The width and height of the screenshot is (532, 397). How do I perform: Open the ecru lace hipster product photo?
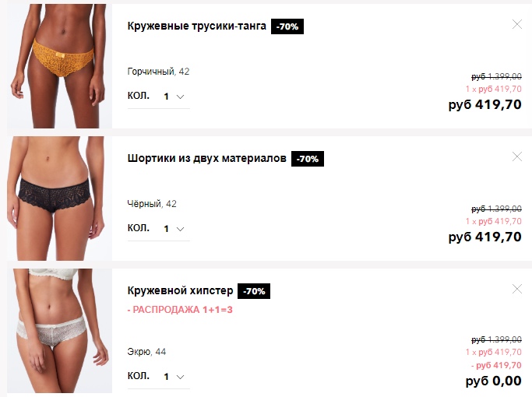click(59, 331)
